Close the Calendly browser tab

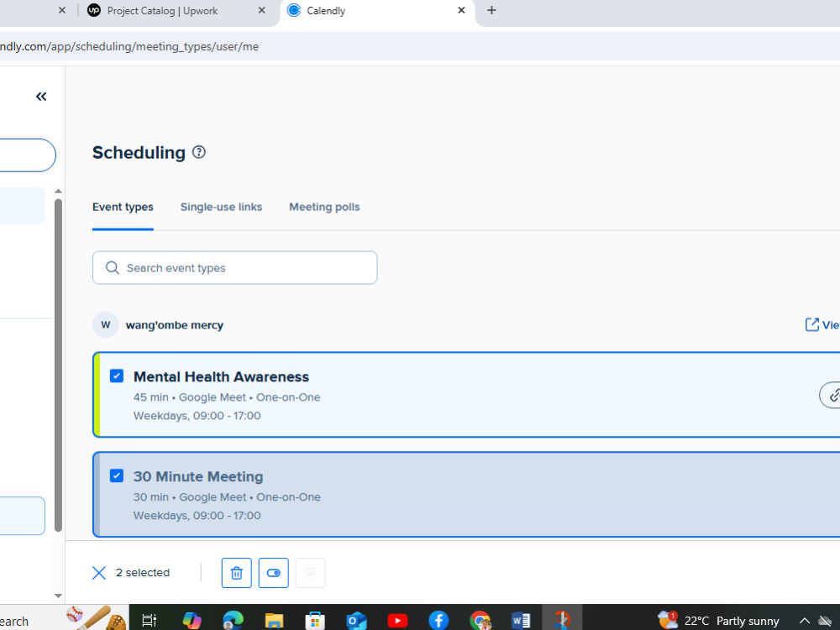pyautogui.click(x=461, y=10)
